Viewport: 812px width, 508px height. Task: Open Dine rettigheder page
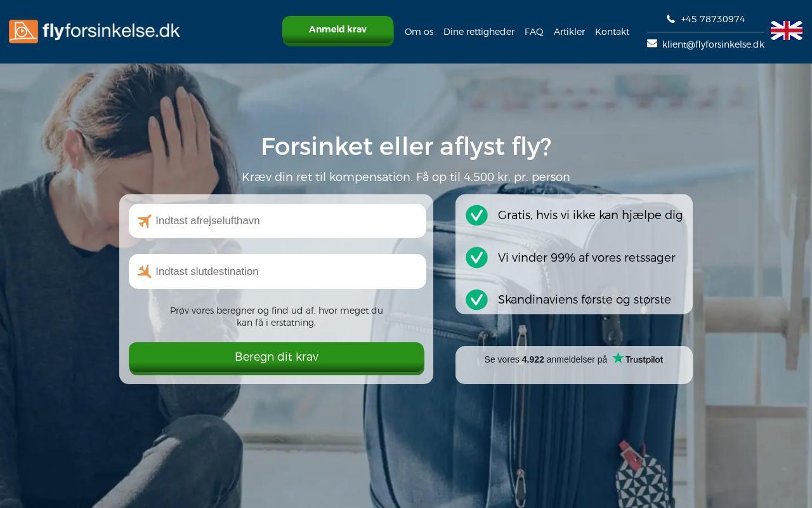coord(479,32)
